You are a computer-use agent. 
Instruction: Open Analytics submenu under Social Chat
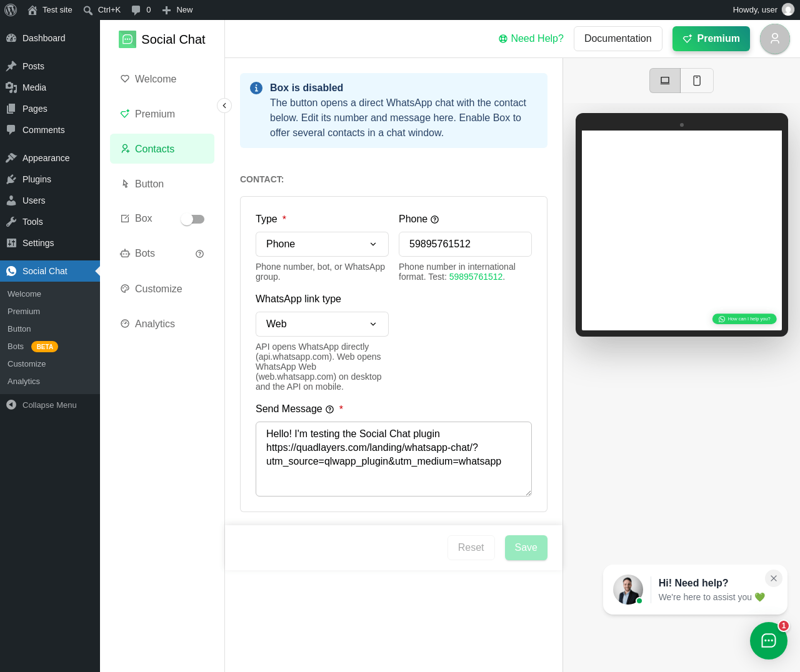50,382
